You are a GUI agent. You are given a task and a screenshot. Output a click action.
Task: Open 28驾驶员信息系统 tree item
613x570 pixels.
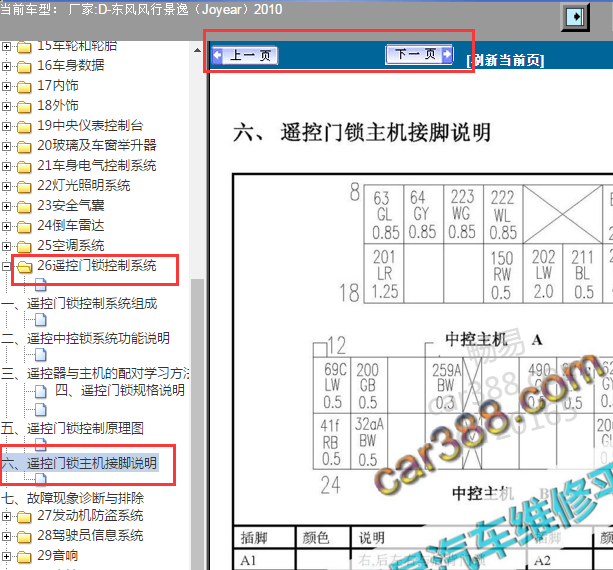[x=90, y=536]
